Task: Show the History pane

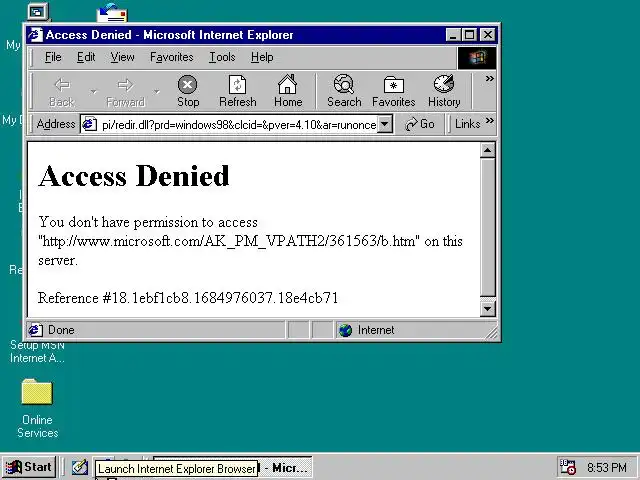Action: pyautogui.click(x=444, y=91)
